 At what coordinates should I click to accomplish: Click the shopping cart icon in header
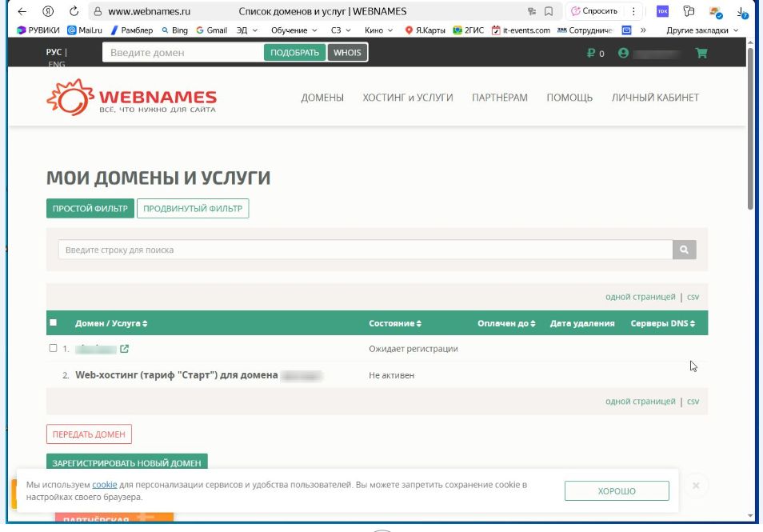click(x=701, y=54)
